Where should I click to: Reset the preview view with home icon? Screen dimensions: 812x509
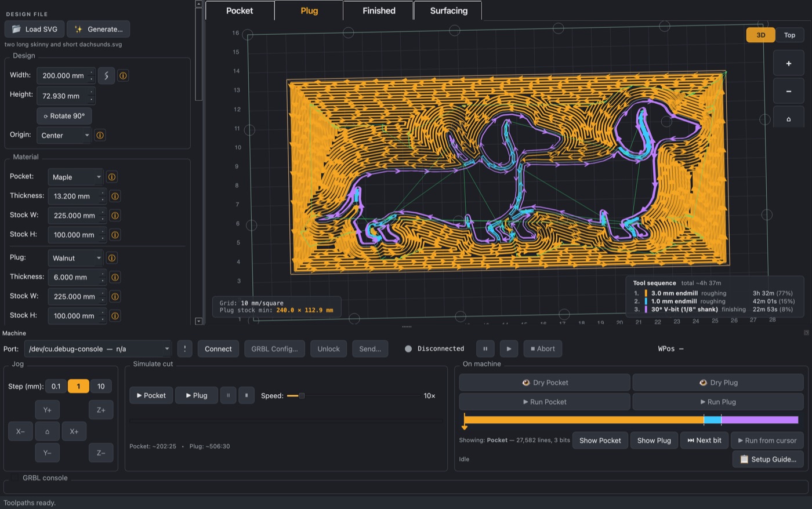pyautogui.click(x=788, y=119)
